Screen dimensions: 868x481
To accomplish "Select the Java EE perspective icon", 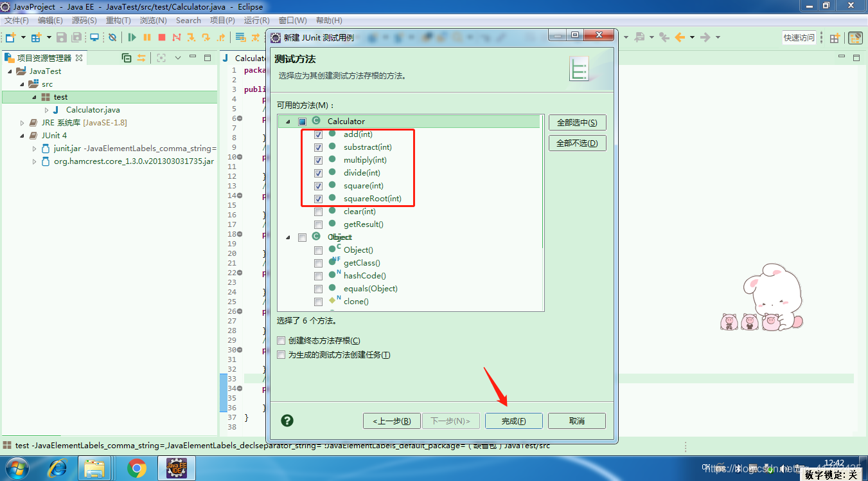I will [x=855, y=38].
